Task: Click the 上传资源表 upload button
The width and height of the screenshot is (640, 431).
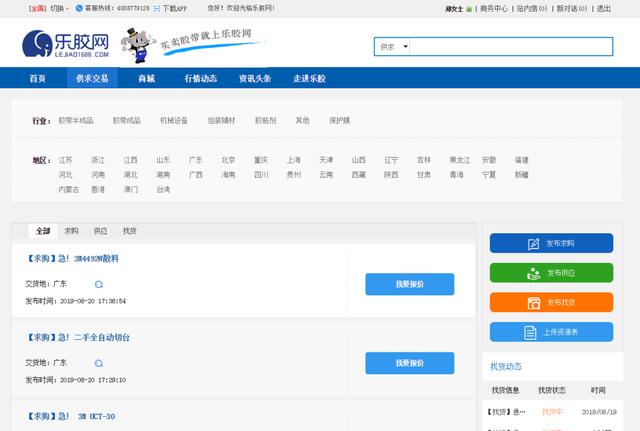Action: click(x=551, y=332)
